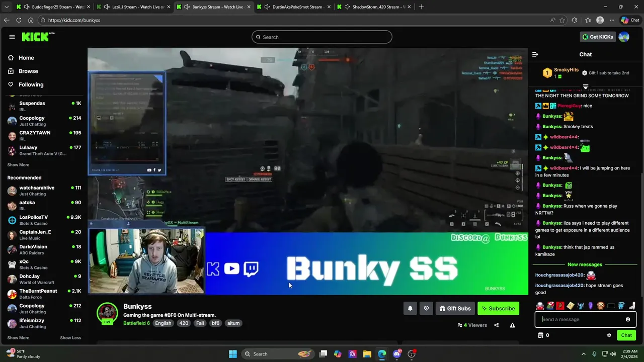Screen dimensions: 644x362
Task: Select the aitum tag
Action: point(233,323)
